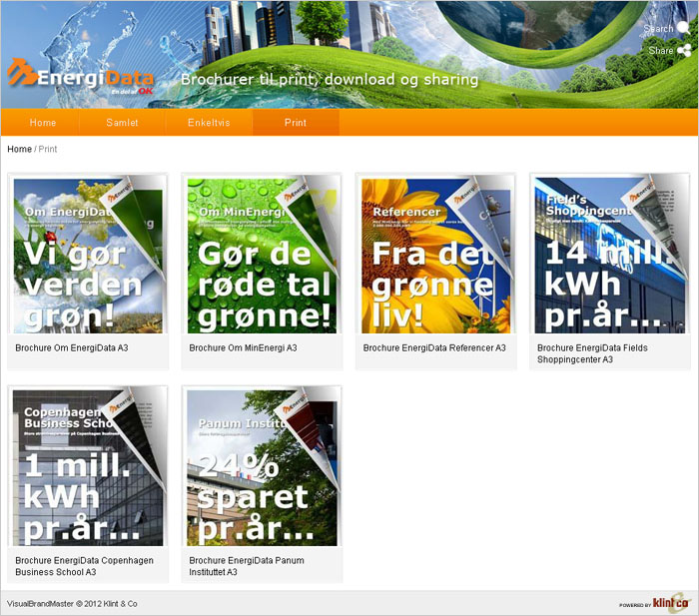Click the Share icon in header
Viewport: 699px width, 616px height.
(x=684, y=50)
